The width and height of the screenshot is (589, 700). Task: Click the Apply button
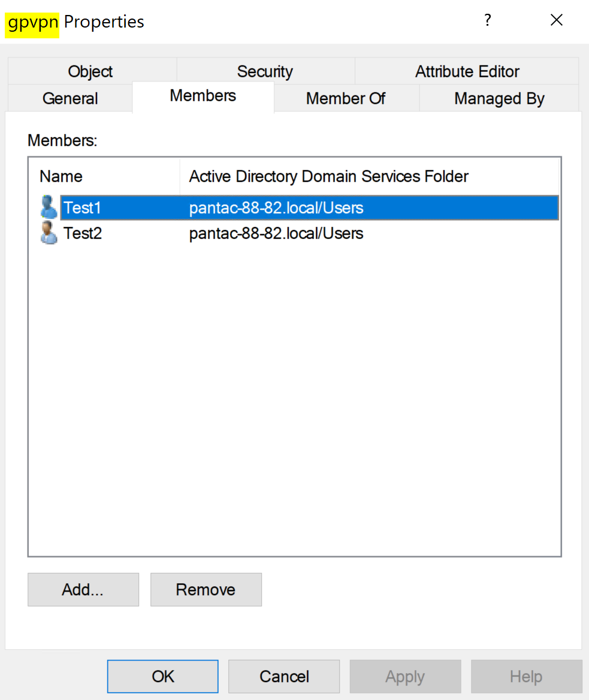pyautogui.click(x=405, y=677)
